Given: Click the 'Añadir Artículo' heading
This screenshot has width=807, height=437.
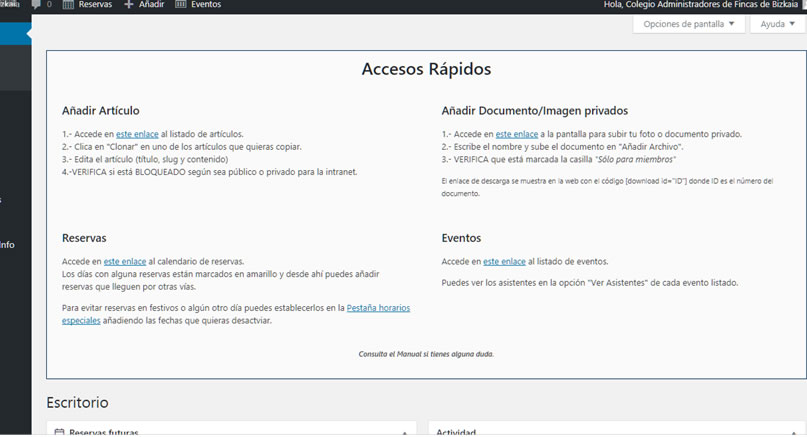Looking at the screenshot, I should [101, 111].
